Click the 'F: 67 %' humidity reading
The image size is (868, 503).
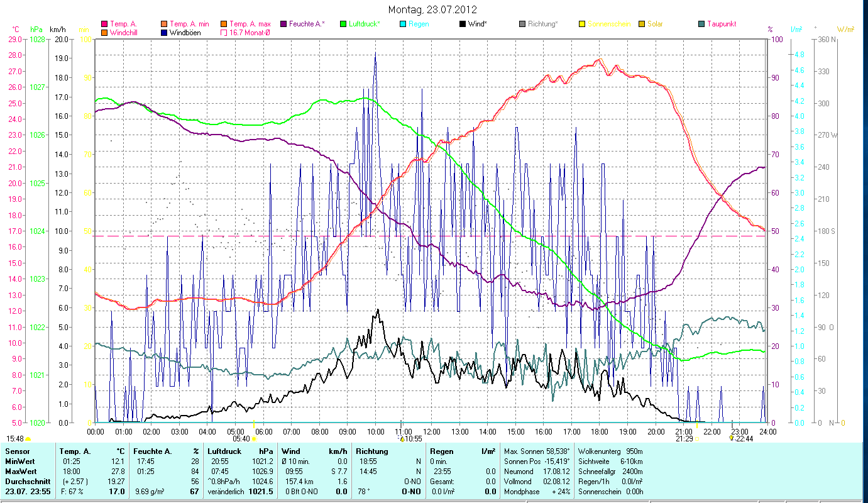71,492
